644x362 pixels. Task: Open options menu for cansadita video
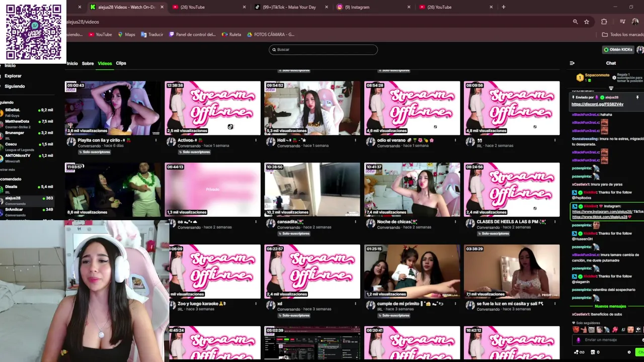(x=355, y=222)
